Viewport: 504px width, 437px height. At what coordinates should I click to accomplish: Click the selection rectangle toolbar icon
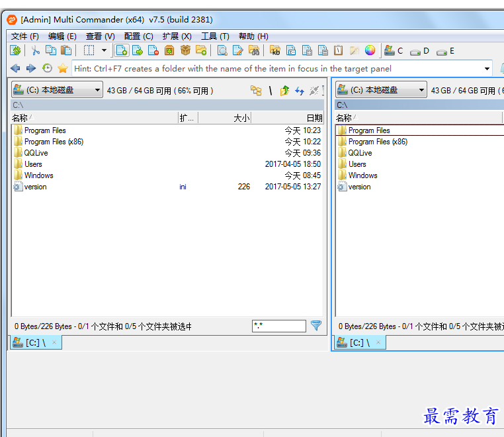point(89,50)
